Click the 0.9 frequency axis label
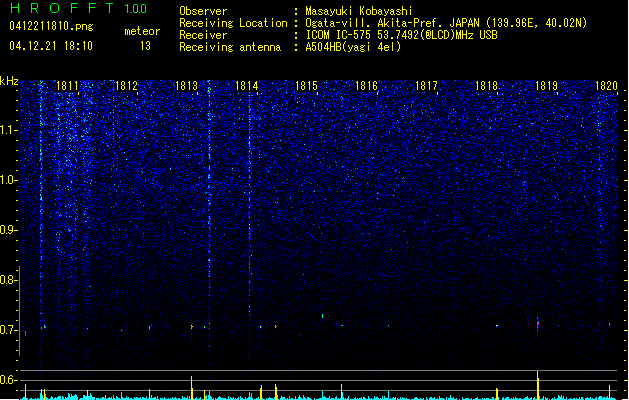629x400 pixels. tap(9, 230)
